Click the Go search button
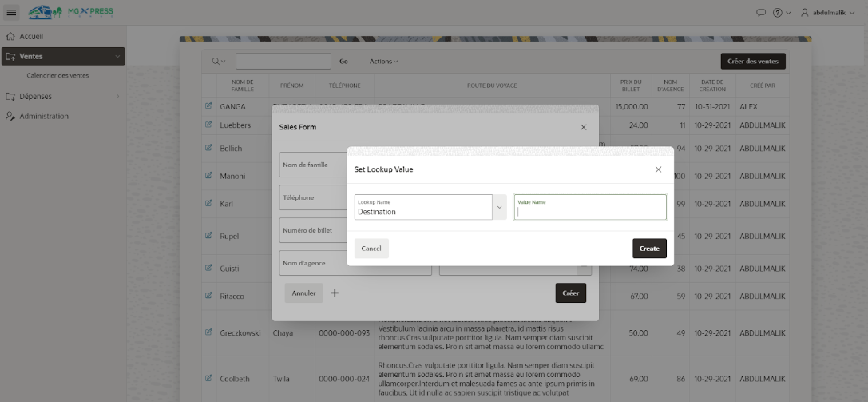Screen dimensions: 868x402 344,62
